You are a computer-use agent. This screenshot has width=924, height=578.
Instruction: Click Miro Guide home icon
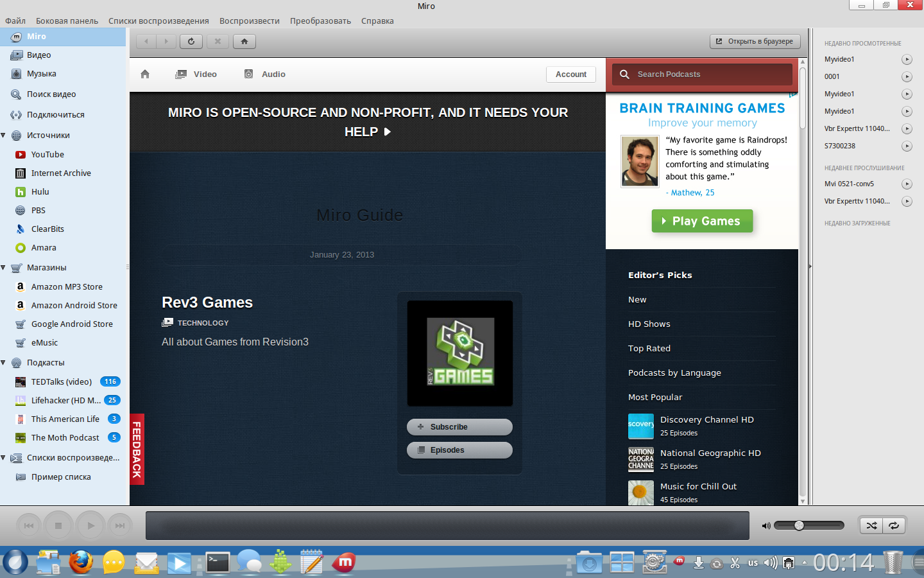145,74
